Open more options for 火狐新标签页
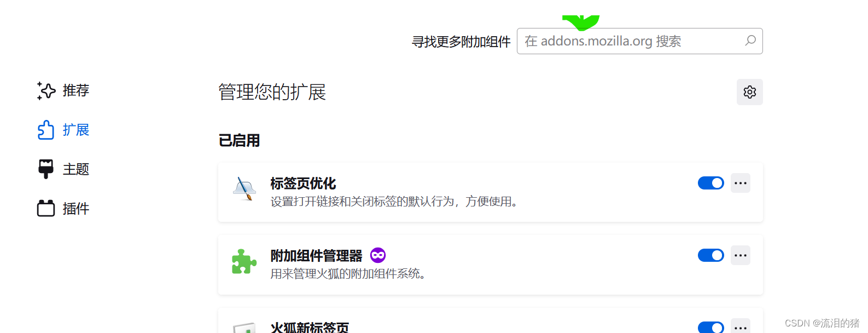 point(741,326)
